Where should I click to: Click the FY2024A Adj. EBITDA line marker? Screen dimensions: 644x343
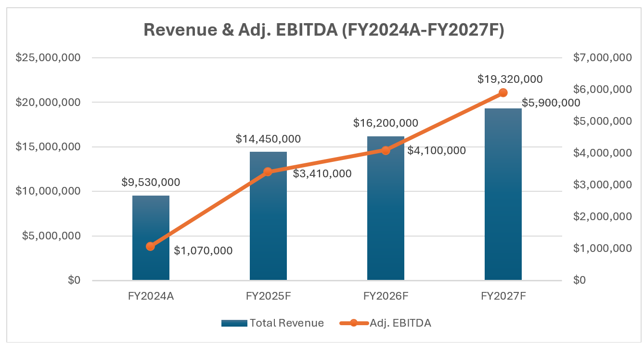151,246
